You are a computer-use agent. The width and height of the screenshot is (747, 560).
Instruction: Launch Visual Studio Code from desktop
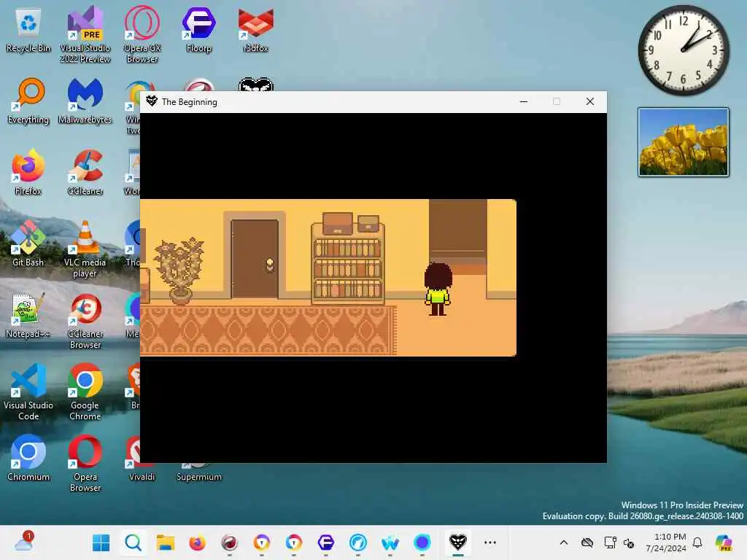pos(28,392)
